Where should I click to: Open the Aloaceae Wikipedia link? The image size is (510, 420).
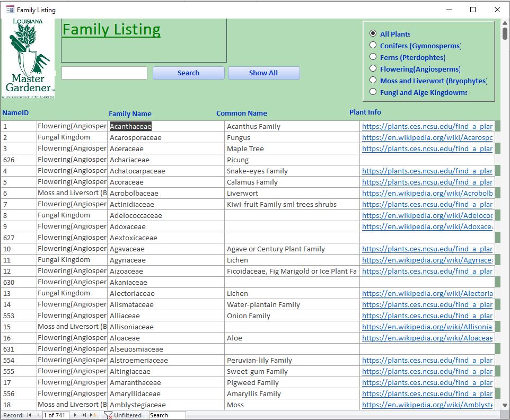tap(427, 338)
